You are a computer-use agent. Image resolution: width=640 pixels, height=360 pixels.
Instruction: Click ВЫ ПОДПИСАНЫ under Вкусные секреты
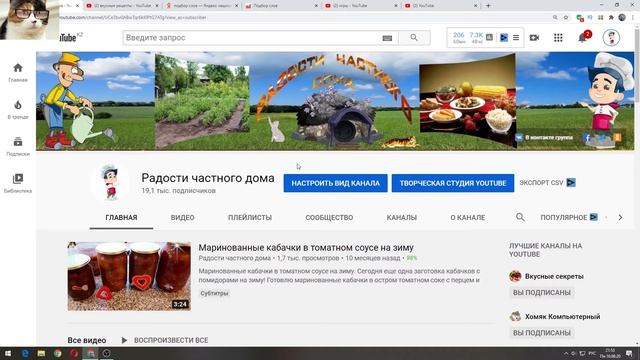(x=542, y=293)
